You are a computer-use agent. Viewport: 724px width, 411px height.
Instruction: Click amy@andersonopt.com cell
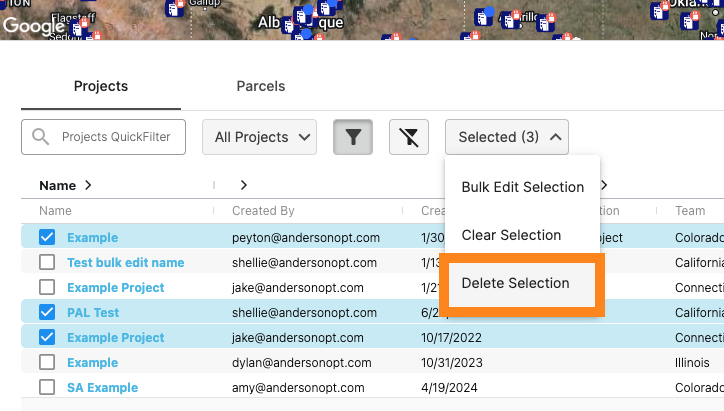pos(298,387)
